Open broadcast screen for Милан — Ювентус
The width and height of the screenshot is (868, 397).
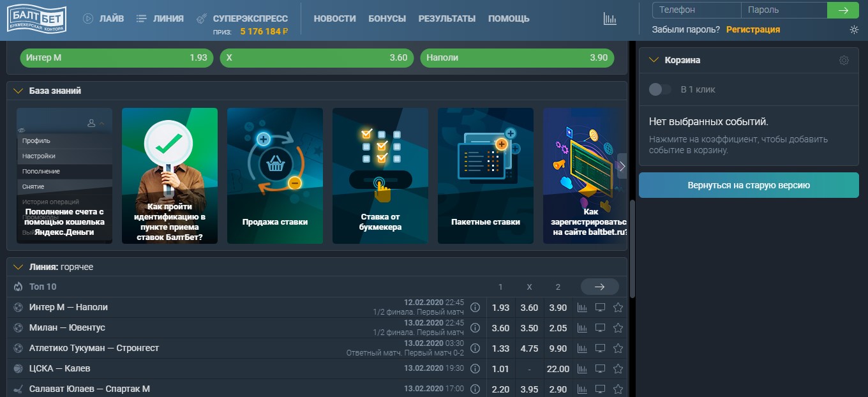[600, 328]
